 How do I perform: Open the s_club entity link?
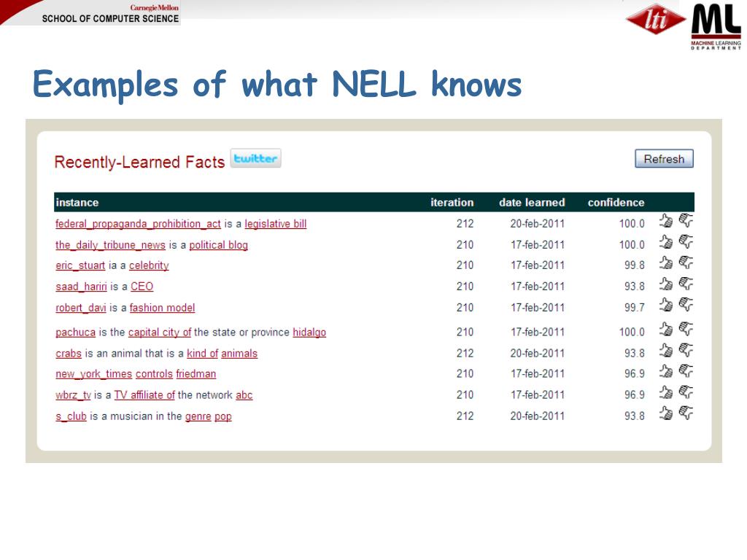[71, 416]
